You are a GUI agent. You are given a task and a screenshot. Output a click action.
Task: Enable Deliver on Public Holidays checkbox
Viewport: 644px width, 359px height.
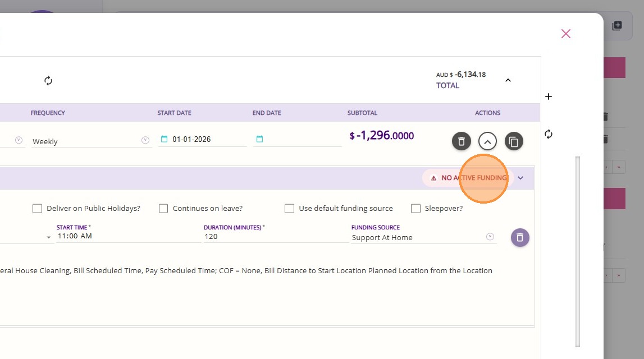38,209
